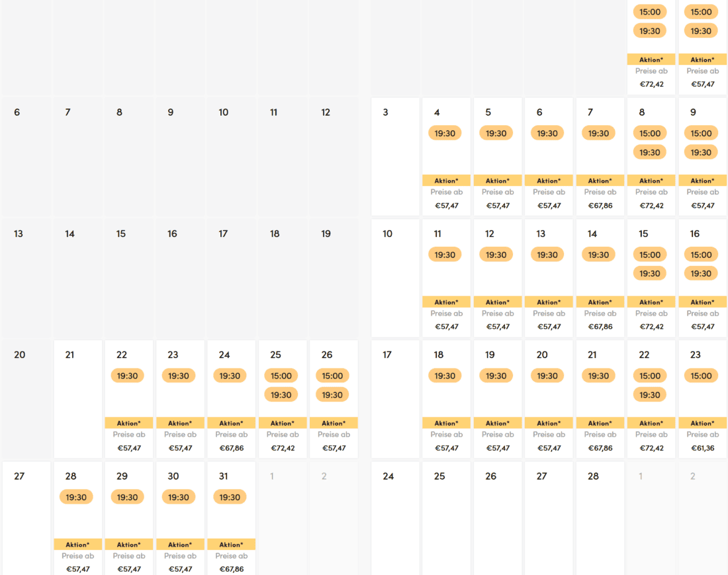The height and width of the screenshot is (575, 728).
Task: Choose the 15:00 performance on day 8
Action: 650,134
